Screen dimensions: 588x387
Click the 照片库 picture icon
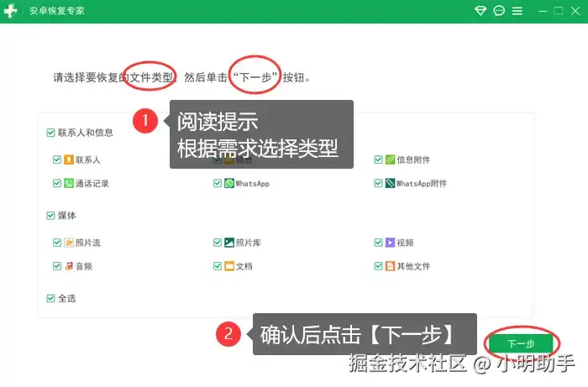click(x=229, y=243)
